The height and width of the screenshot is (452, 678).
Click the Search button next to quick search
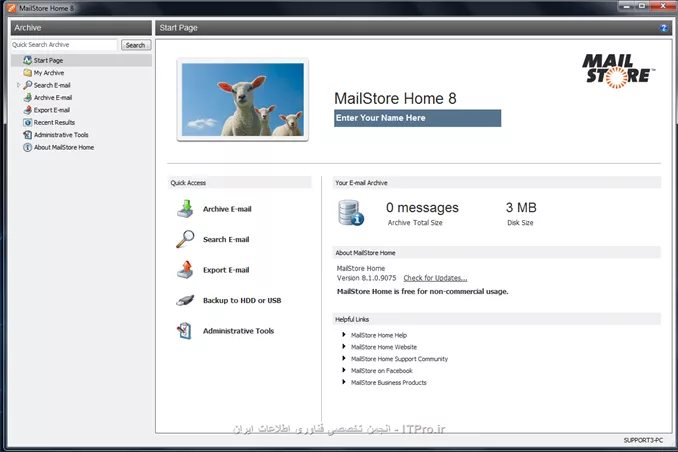point(135,45)
